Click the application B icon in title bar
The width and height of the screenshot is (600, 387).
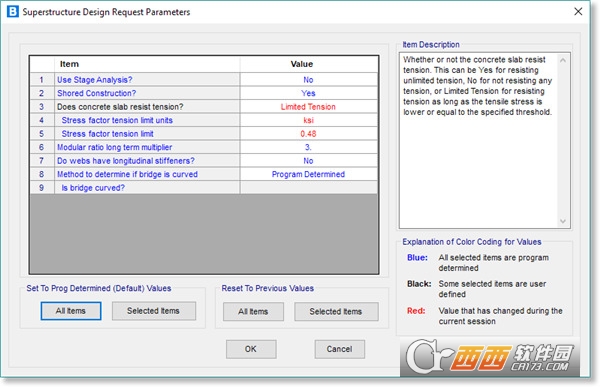pos(12,11)
